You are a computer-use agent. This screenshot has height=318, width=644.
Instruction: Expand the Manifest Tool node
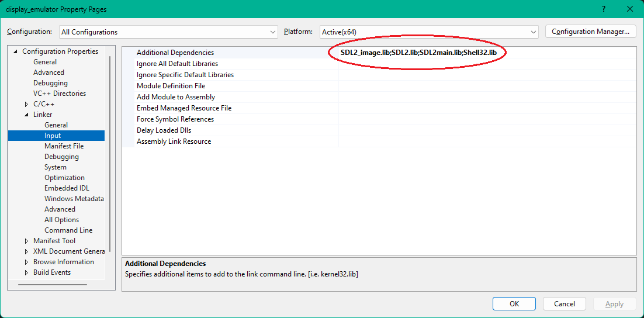pos(26,241)
